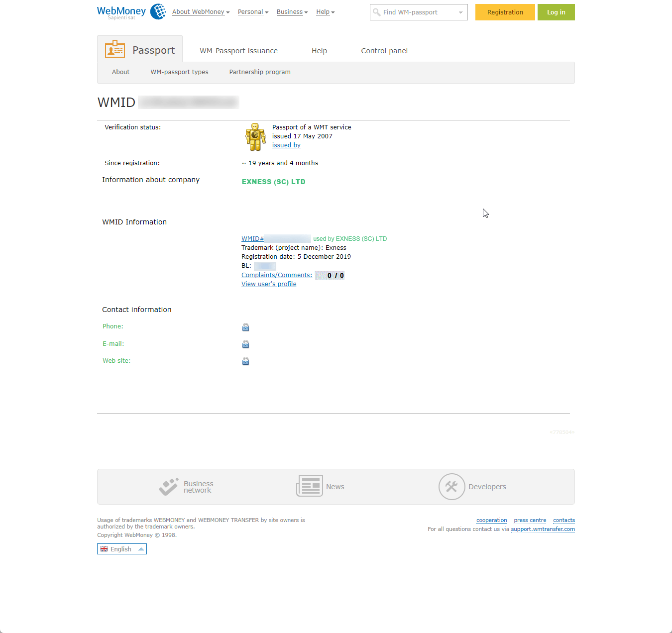Reveal hidden E-mail via its lock icon
Viewport: 672px width, 633px height.
tap(245, 344)
